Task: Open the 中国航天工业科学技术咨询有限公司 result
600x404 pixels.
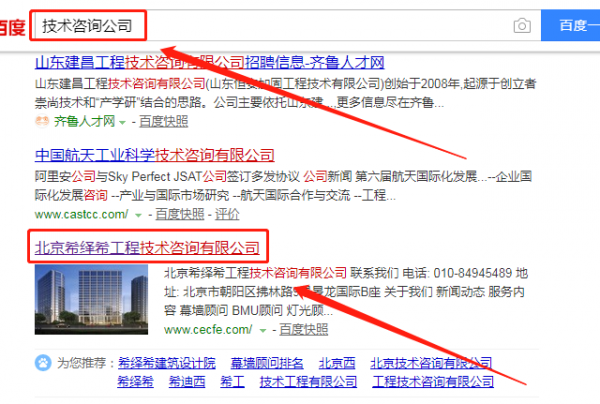Action: click(x=154, y=155)
